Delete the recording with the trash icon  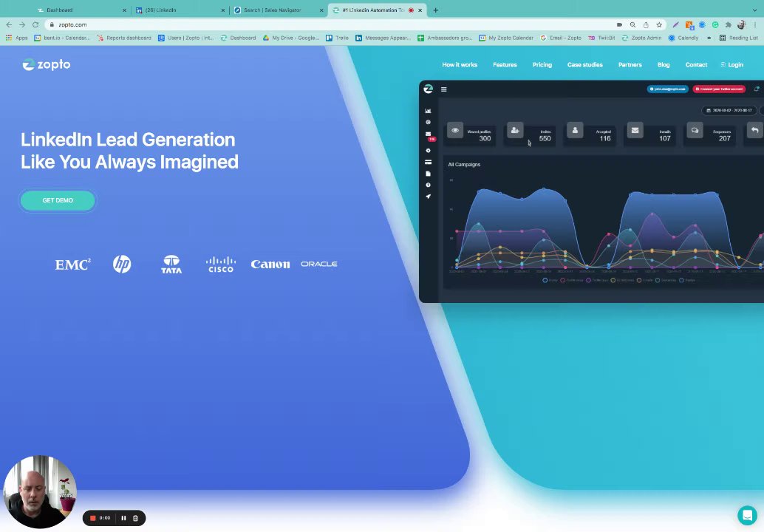pos(135,518)
